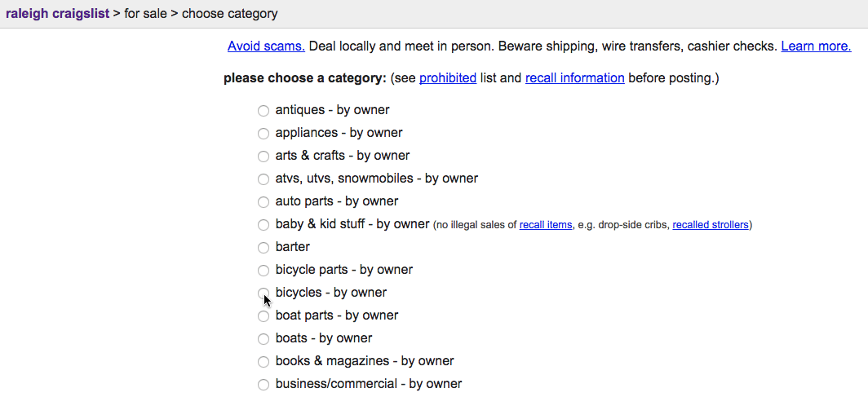
Task: Select the barter category radio button
Action: coord(263,247)
